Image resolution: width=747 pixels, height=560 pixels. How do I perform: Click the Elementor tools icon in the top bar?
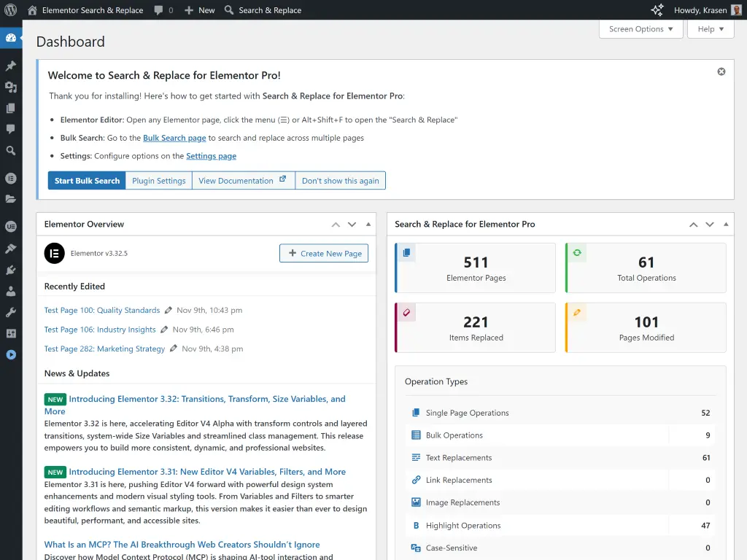(657, 9)
